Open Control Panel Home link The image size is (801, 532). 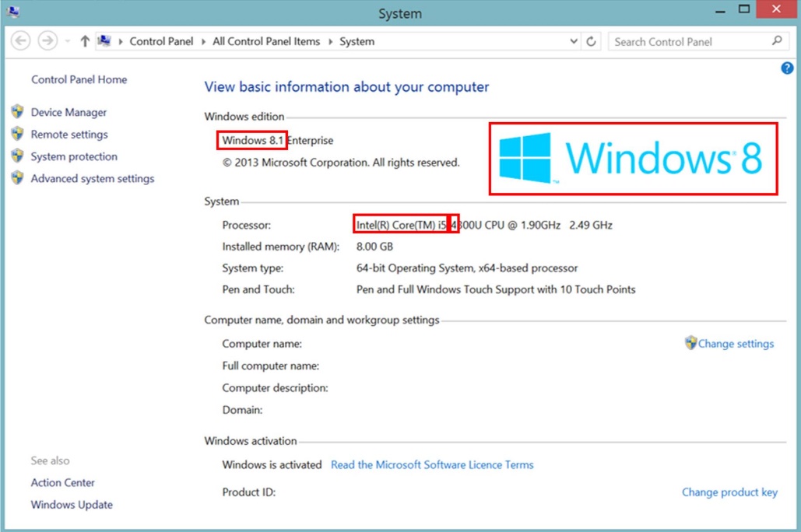79,79
